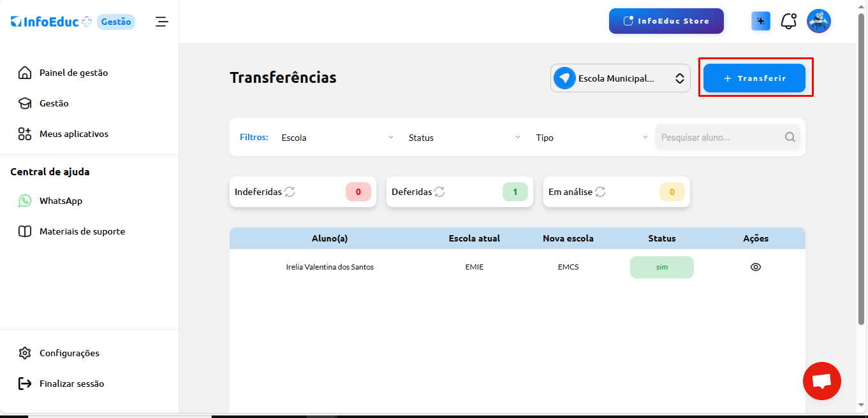Click the Nova escola column header
Image resolution: width=868 pixels, height=418 pixels.
(568, 238)
